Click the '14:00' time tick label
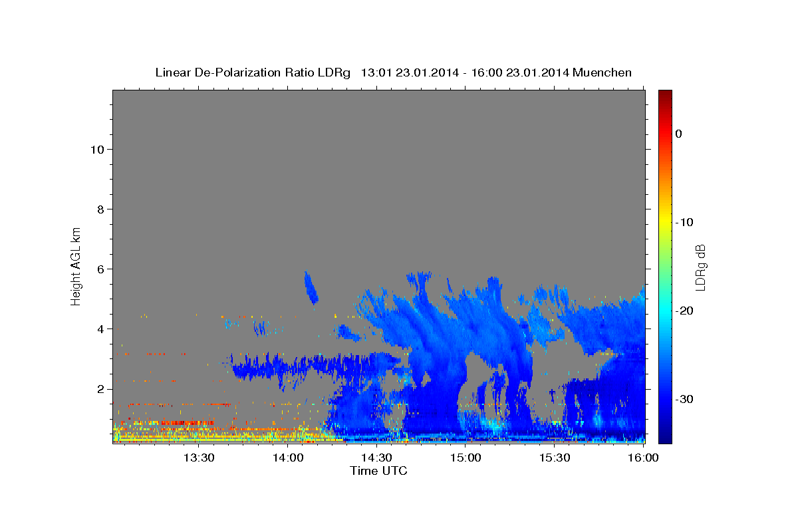This screenshot has height=532, width=798. [288, 458]
